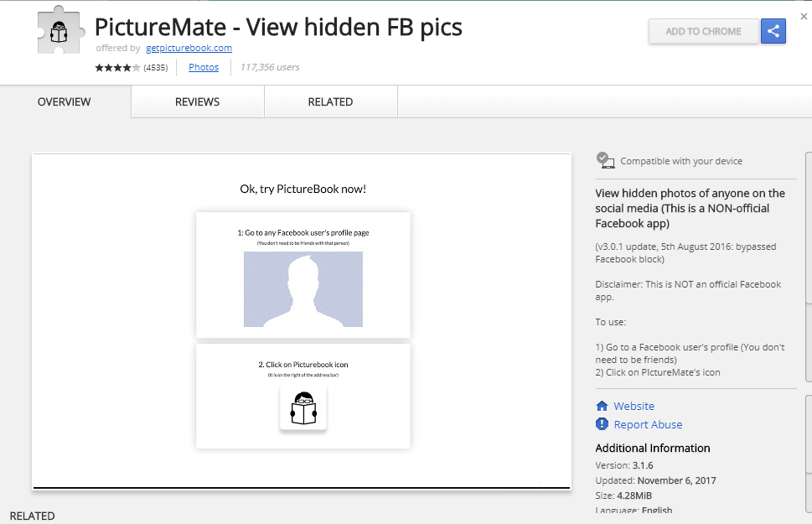The image size is (812, 524).
Task: Click the Website home icon
Action: [x=602, y=406]
